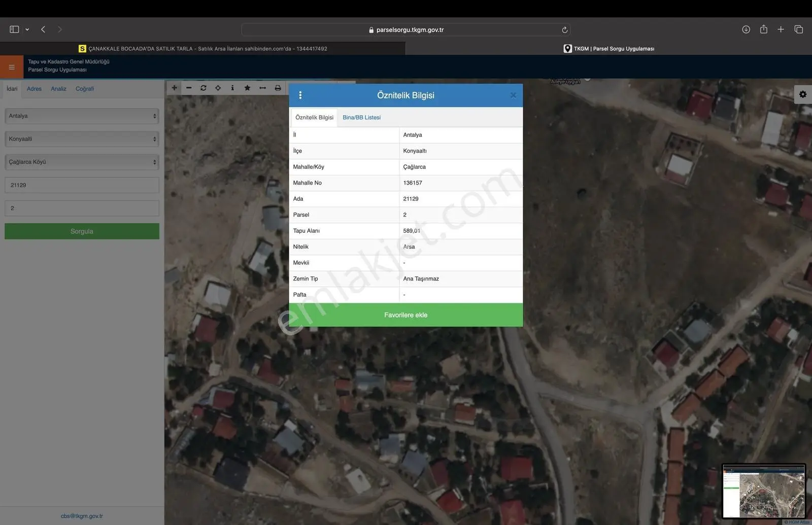This screenshot has width=812, height=525.
Task: Close the Öznitelik Bilgisi dialog
Action: [x=513, y=95]
